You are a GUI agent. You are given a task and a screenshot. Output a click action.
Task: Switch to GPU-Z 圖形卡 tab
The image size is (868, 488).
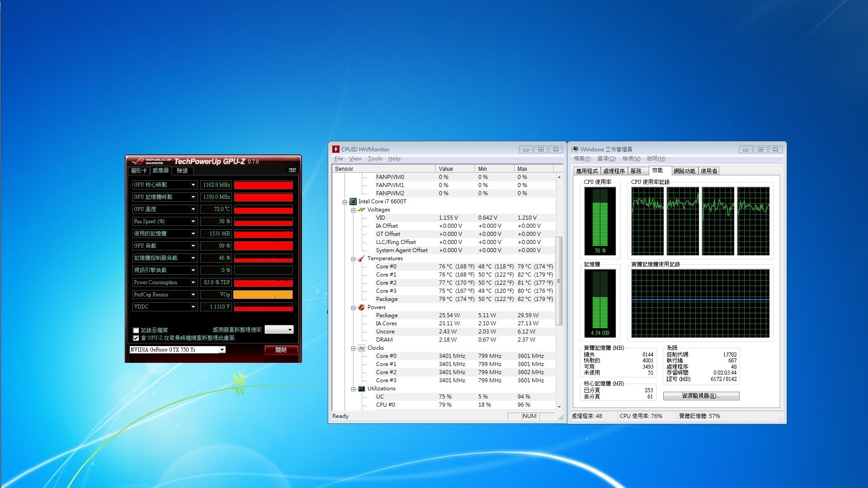click(139, 171)
